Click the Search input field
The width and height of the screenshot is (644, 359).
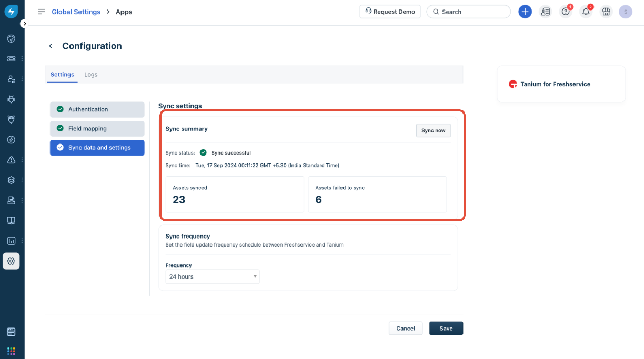469,12
